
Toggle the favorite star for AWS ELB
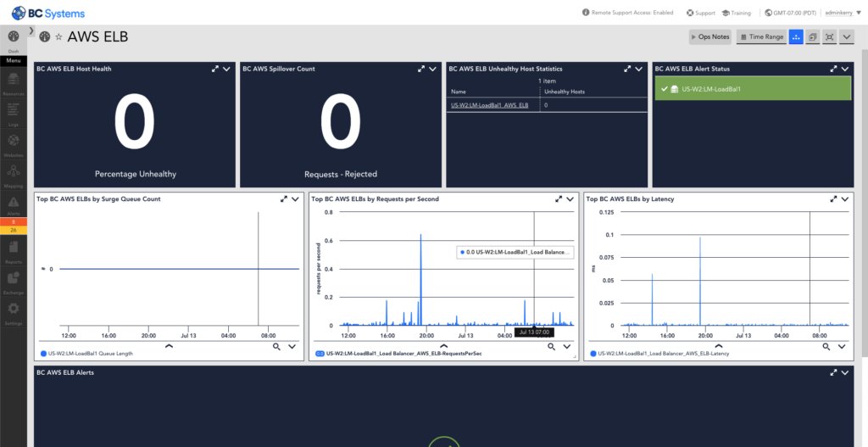pos(58,37)
